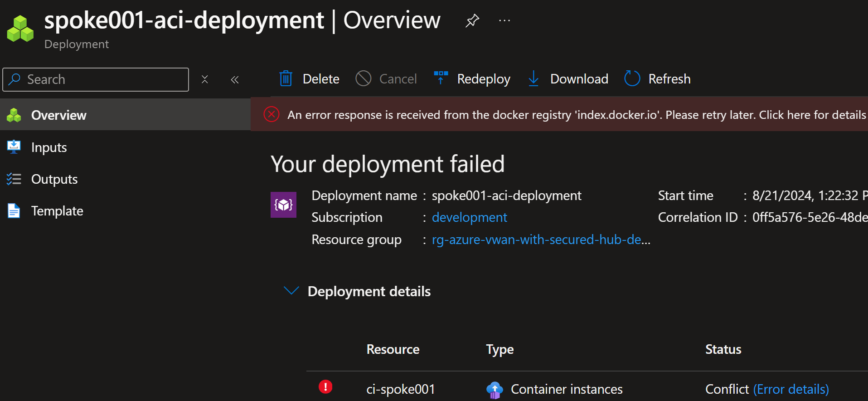This screenshot has height=401, width=868.
Task: Open the development subscription link
Action: pyautogui.click(x=469, y=217)
